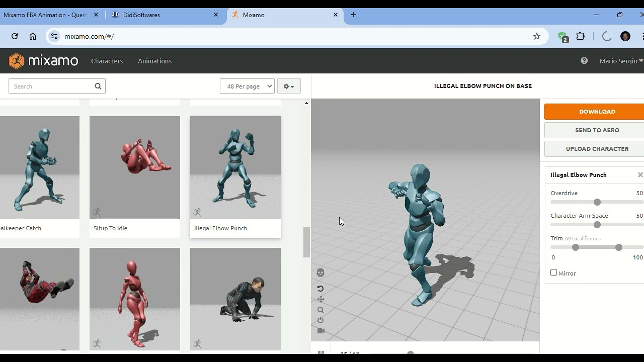Expand the Mario Sergio account menu
Screen dimensions: 644x362
621,61
